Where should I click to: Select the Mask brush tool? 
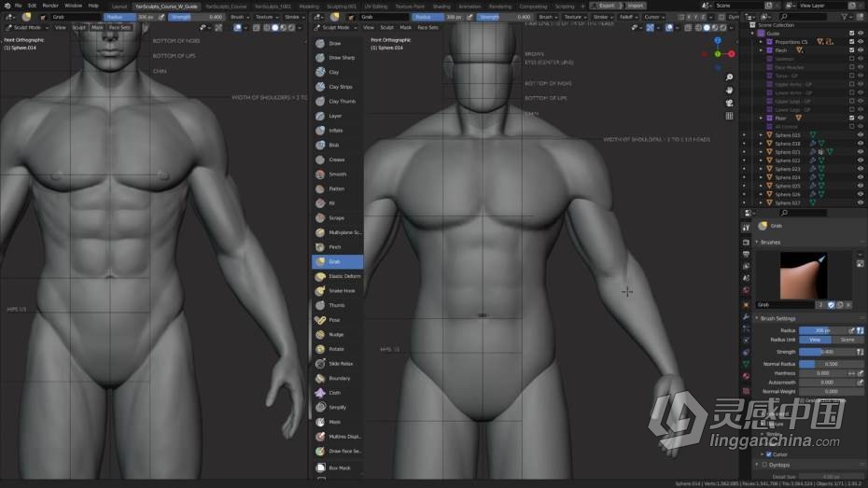(337, 422)
